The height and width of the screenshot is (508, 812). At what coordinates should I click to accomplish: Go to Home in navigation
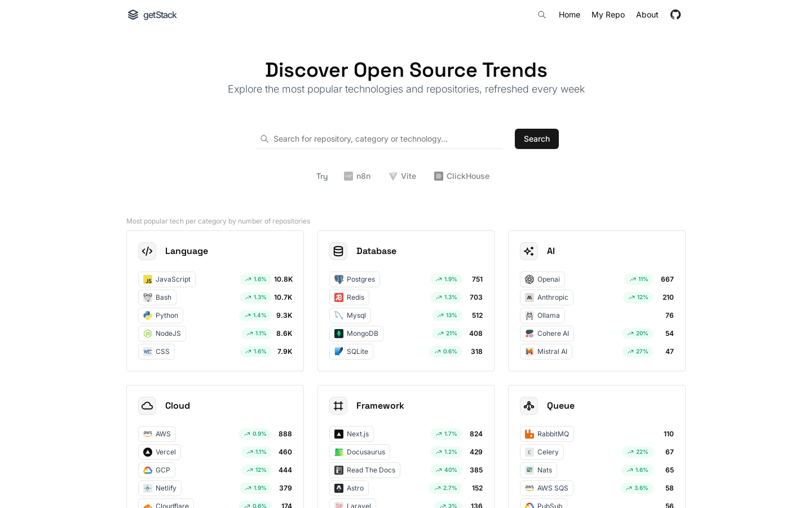pyautogui.click(x=570, y=15)
